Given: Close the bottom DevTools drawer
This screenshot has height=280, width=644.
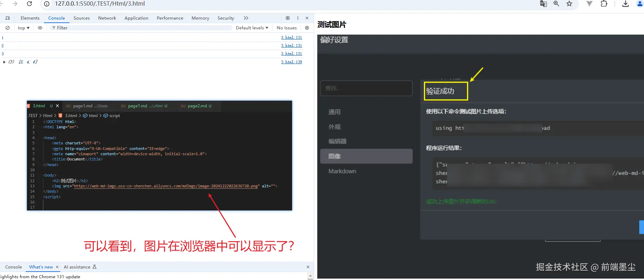Looking at the screenshot, I should (308, 267).
